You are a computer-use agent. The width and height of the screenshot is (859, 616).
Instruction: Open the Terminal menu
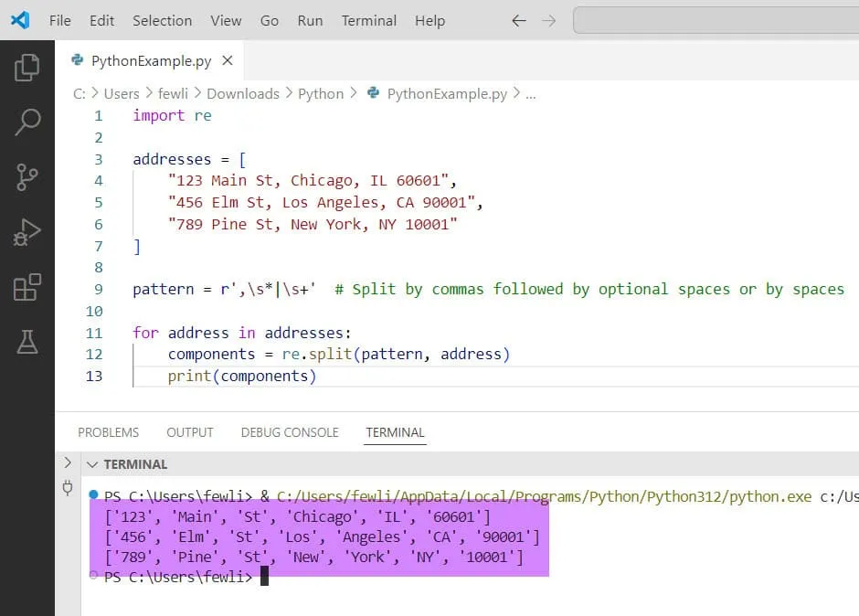coord(368,20)
